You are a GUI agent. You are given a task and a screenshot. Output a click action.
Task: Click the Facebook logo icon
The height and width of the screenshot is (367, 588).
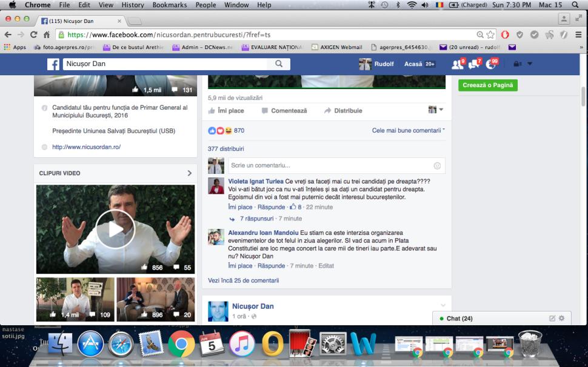click(x=53, y=64)
